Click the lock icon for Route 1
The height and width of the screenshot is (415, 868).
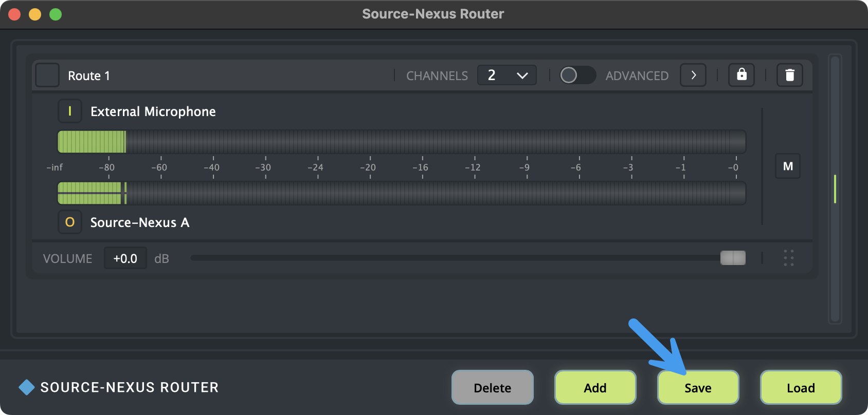(741, 75)
